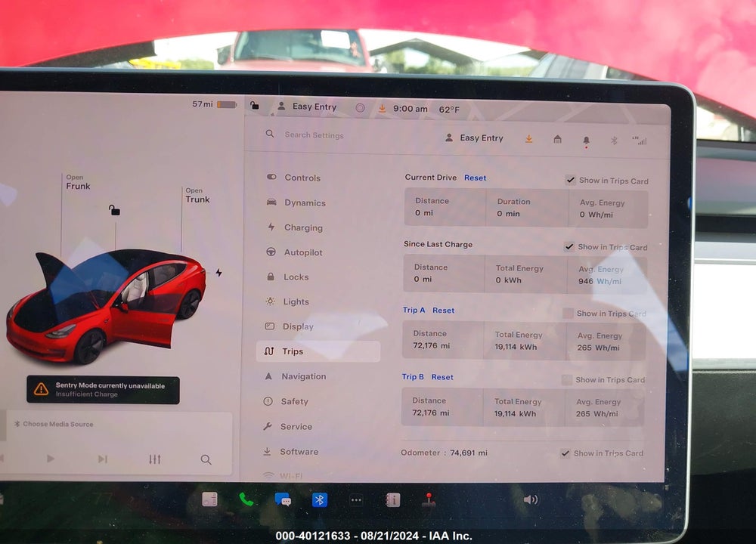756x544 pixels.
Task: Open the Phone app in bottom bar
Action: point(246,499)
